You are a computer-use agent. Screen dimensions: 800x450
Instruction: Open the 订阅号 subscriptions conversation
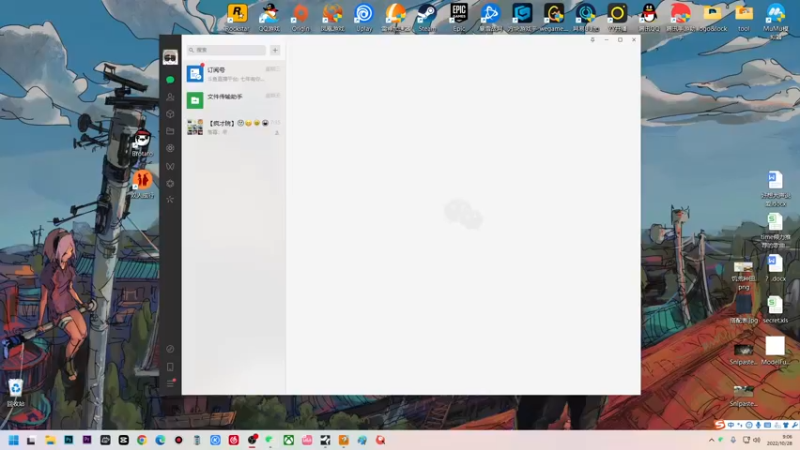coord(233,74)
